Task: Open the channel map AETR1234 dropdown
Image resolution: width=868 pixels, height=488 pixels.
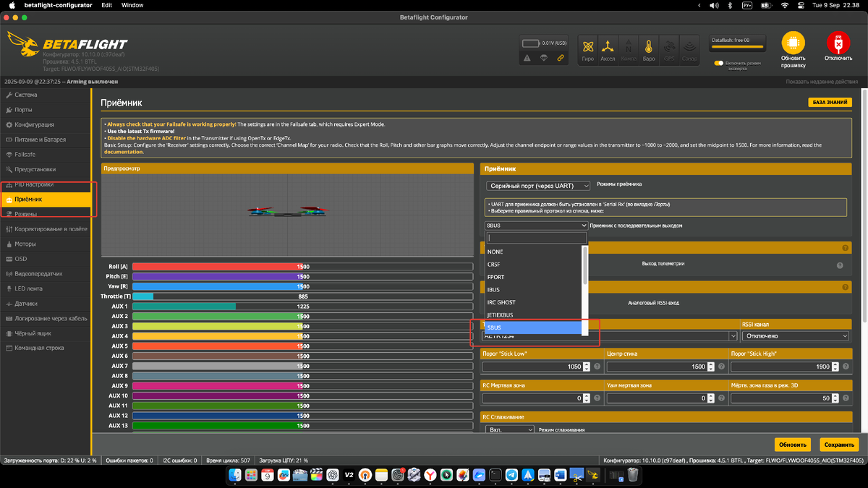Action: coord(610,336)
